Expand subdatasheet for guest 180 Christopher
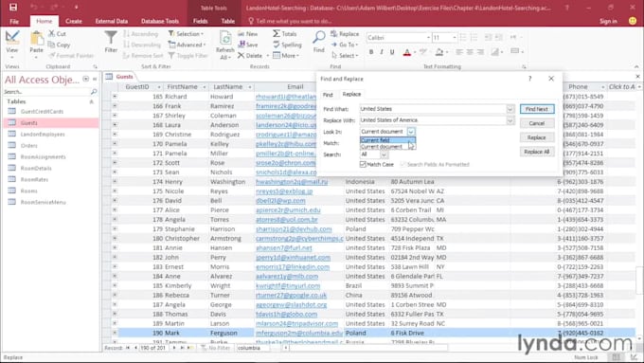 coord(115,239)
